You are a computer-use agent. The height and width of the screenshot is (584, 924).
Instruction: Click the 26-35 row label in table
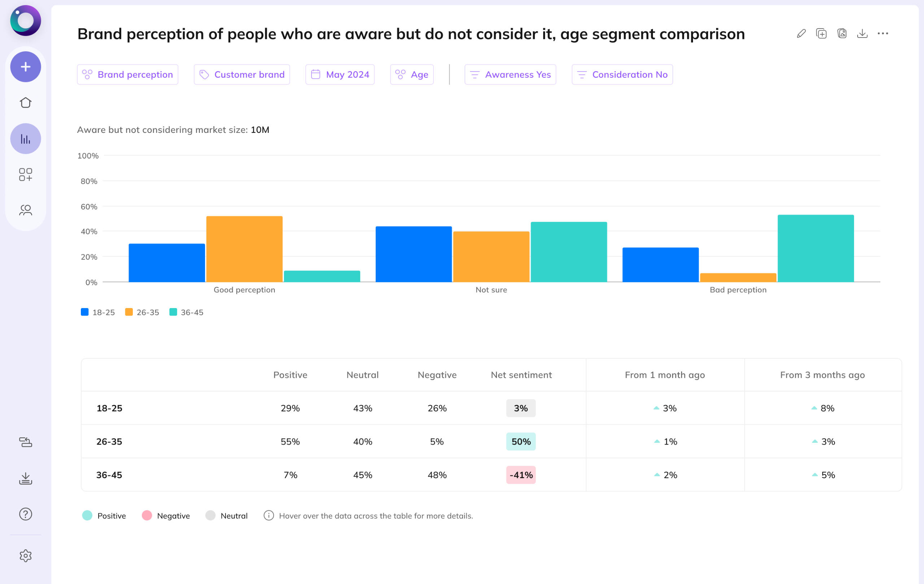109,442
